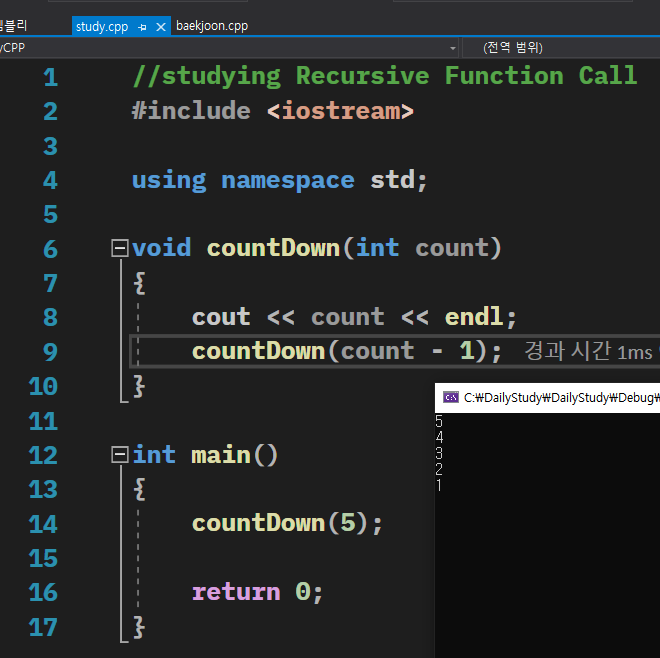
Task: Click the 경과 시간 1ms hint
Action: pos(588,351)
